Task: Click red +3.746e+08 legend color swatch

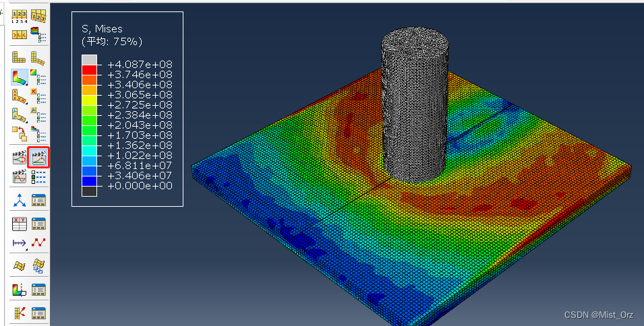Action: [89, 70]
